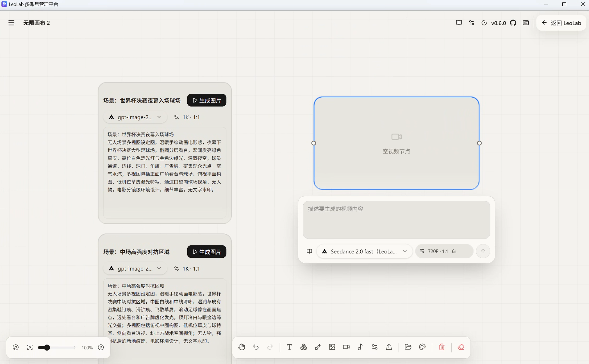Open prompt library book icon in video panel
The height and width of the screenshot is (364, 589).
tap(309, 251)
